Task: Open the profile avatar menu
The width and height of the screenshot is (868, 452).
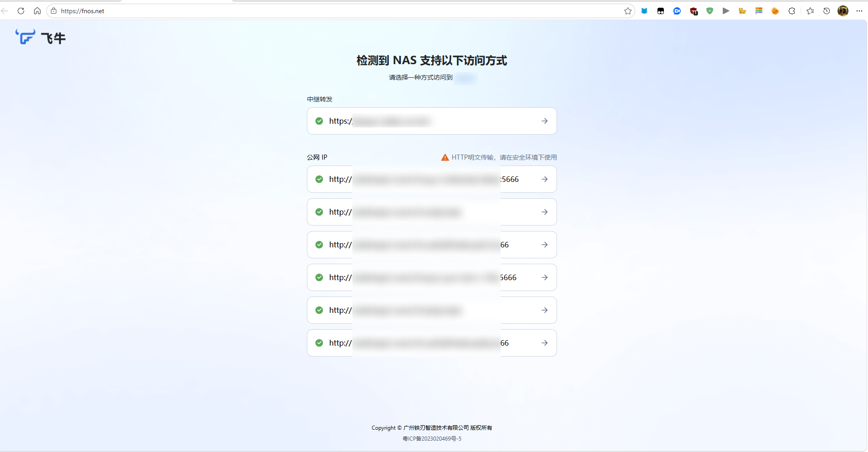Action: 843,11
